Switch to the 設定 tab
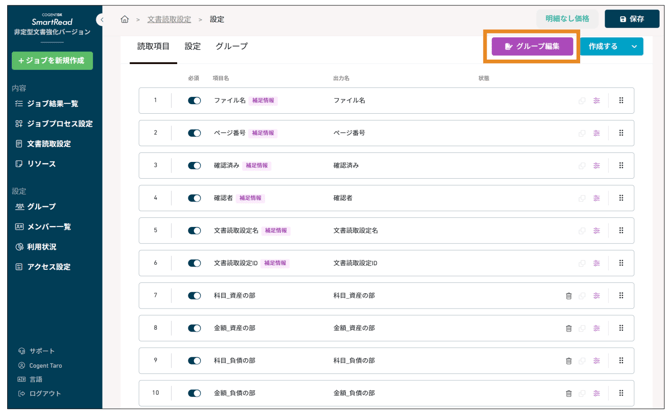670x415 pixels. click(192, 46)
